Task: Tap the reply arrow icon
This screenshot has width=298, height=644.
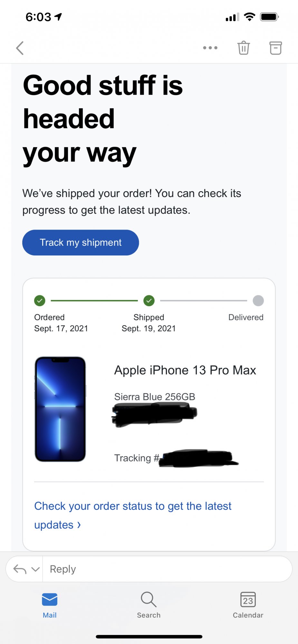Action: point(20,569)
